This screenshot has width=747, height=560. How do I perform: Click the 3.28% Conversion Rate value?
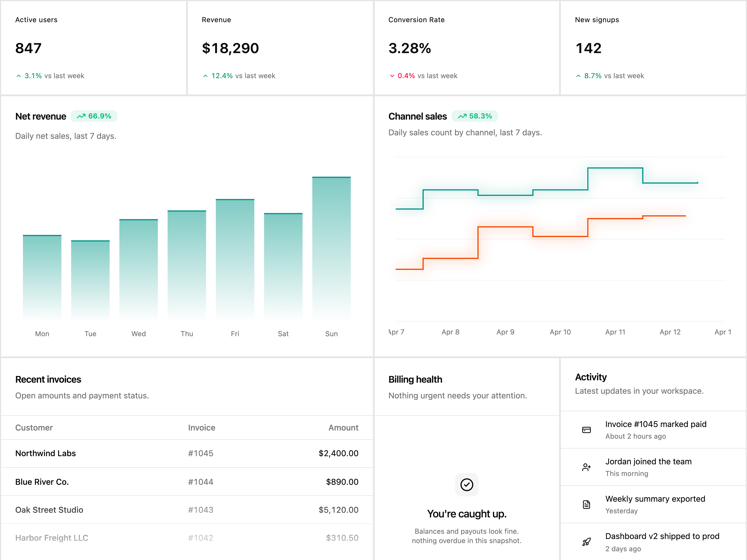click(410, 48)
